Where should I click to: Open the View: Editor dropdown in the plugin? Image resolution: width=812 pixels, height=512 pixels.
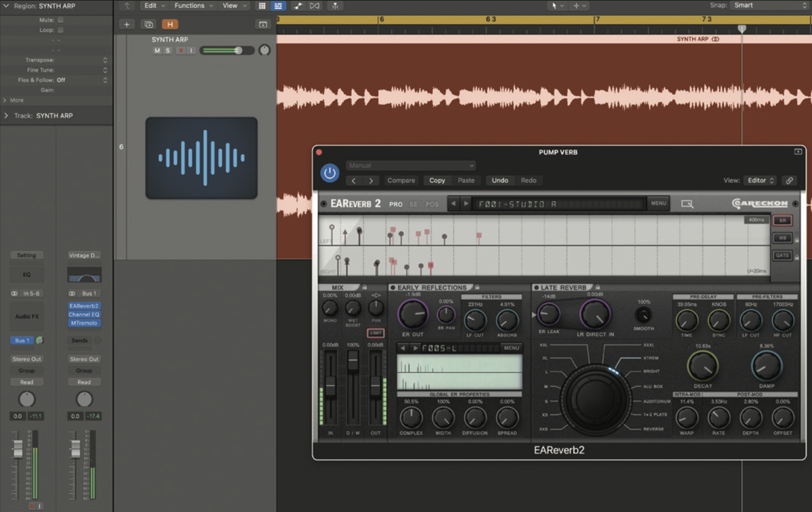(x=759, y=180)
